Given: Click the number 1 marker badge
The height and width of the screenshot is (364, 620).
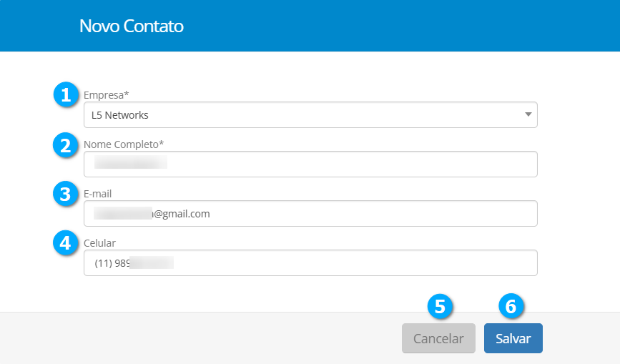Looking at the screenshot, I should click(x=66, y=95).
